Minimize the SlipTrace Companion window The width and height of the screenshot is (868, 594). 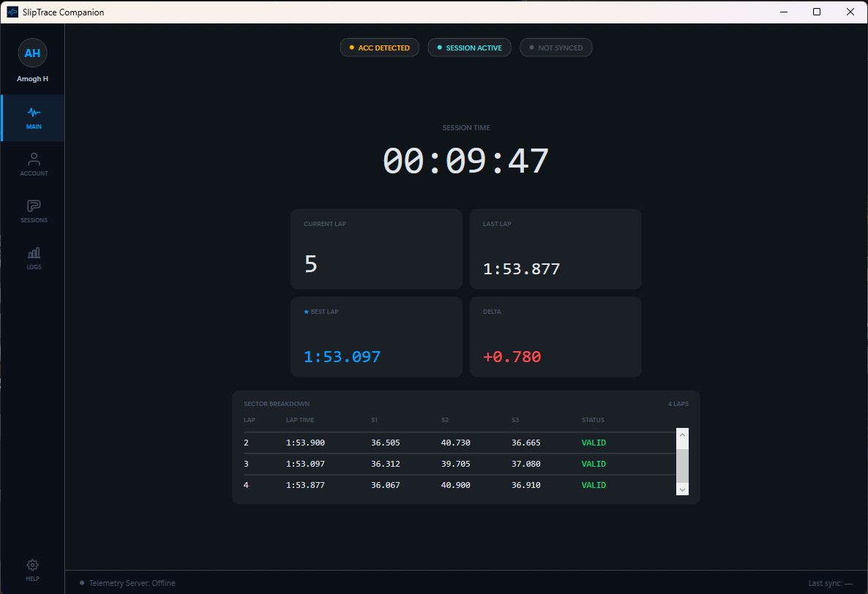784,12
